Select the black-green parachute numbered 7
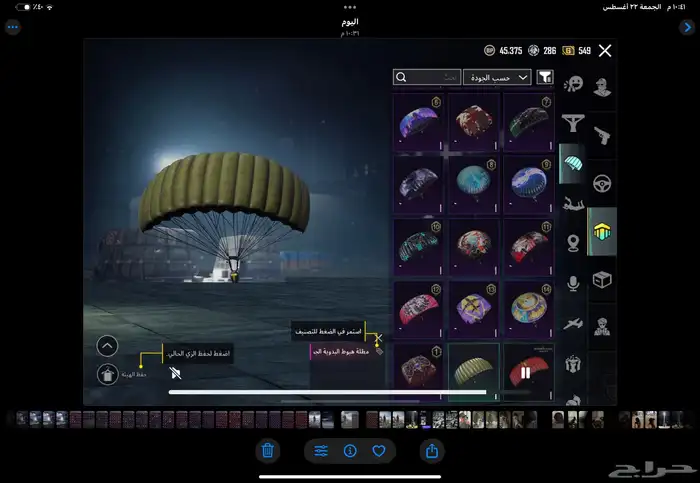 pos(529,121)
